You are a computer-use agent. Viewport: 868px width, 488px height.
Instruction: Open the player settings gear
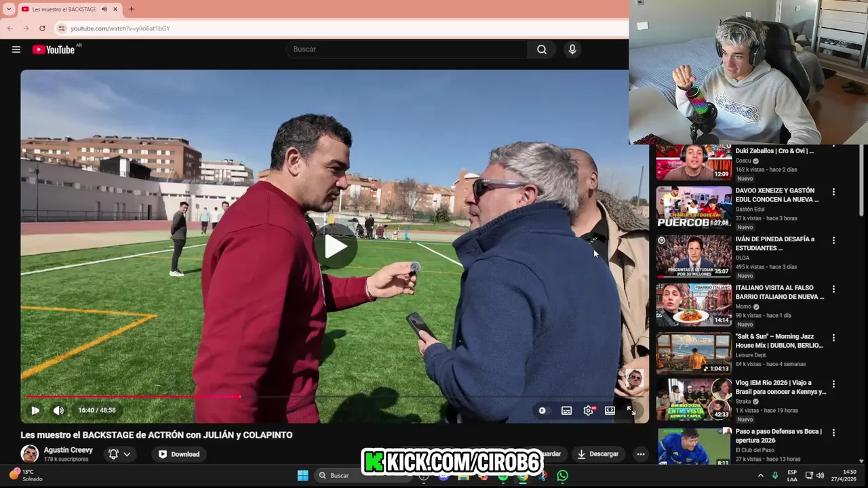pos(588,410)
